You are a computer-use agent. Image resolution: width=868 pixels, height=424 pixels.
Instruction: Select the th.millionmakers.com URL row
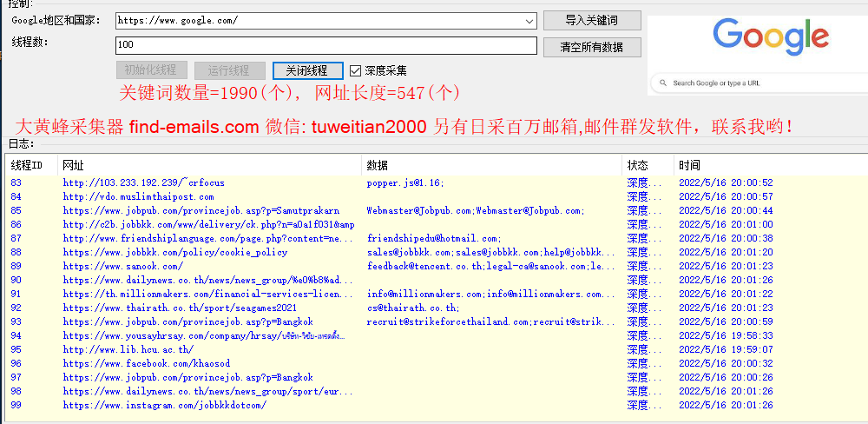(x=207, y=294)
